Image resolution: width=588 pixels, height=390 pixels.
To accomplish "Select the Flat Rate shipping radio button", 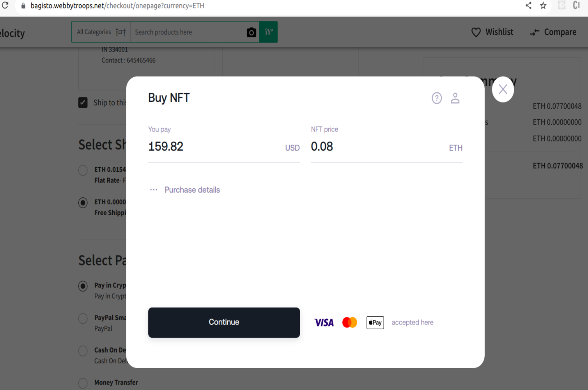I will pos(83,170).
